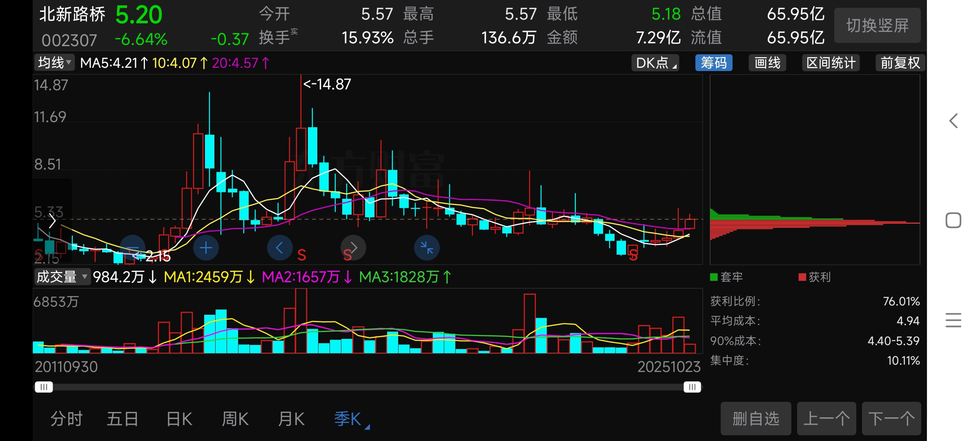Expand left panel with white chevron

coord(52,221)
